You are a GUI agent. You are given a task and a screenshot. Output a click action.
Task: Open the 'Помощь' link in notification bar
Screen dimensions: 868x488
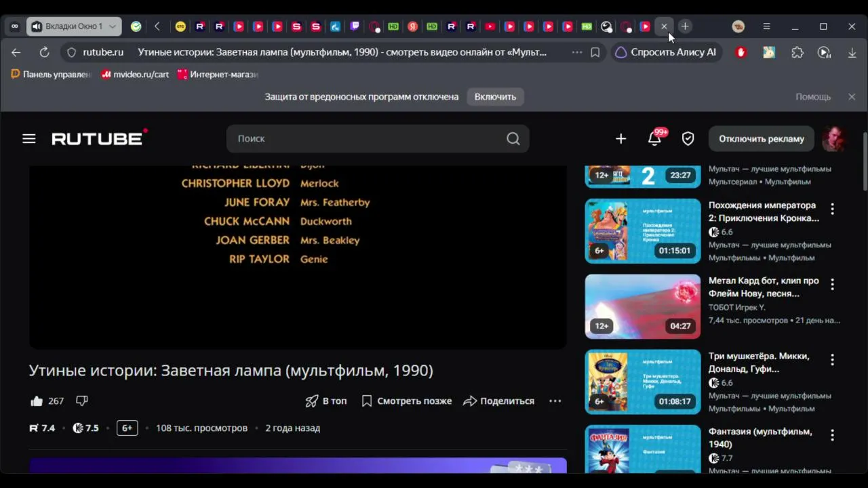tap(813, 97)
